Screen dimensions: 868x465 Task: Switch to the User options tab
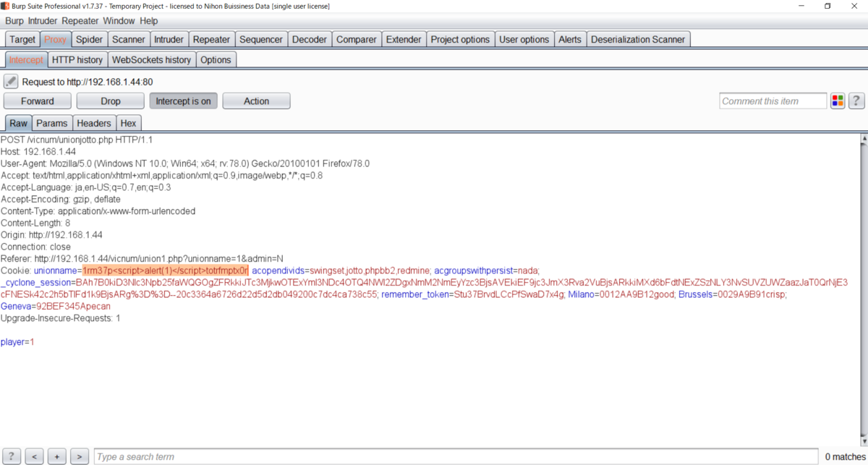click(524, 39)
